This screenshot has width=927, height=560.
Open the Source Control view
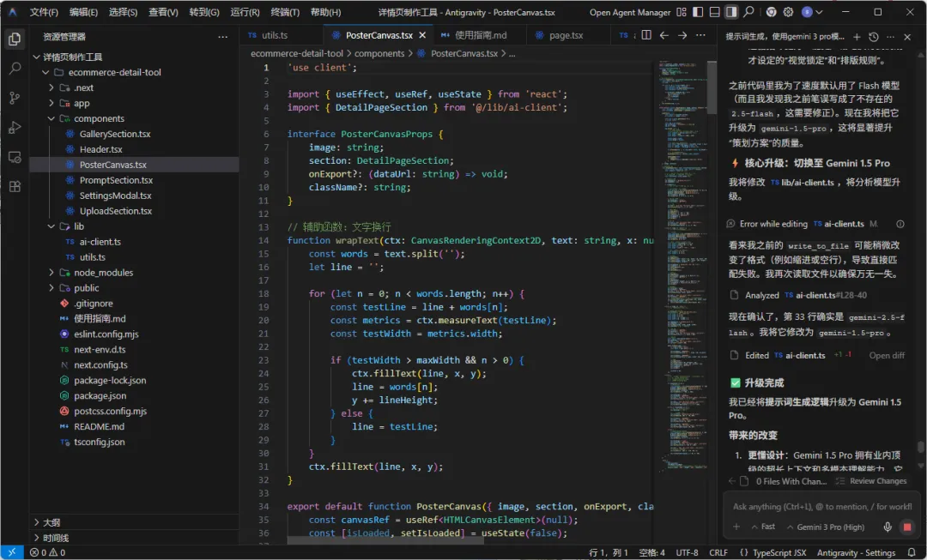15,98
